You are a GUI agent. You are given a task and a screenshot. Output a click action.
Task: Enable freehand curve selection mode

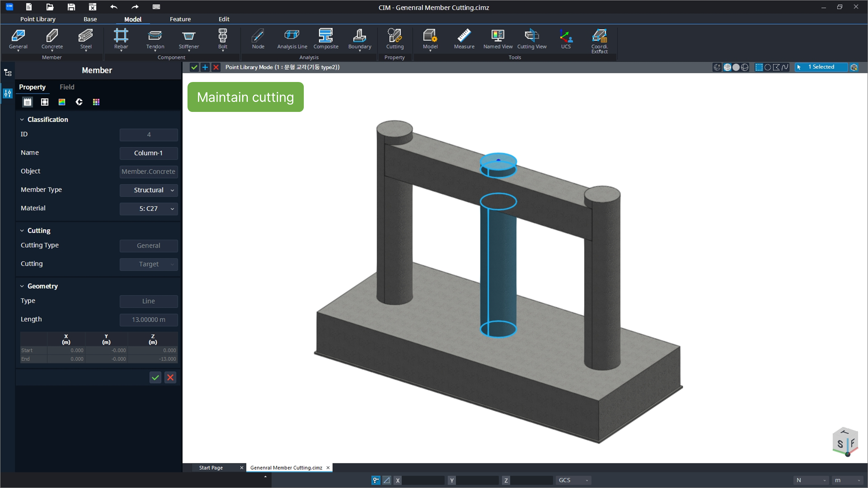[785, 67]
